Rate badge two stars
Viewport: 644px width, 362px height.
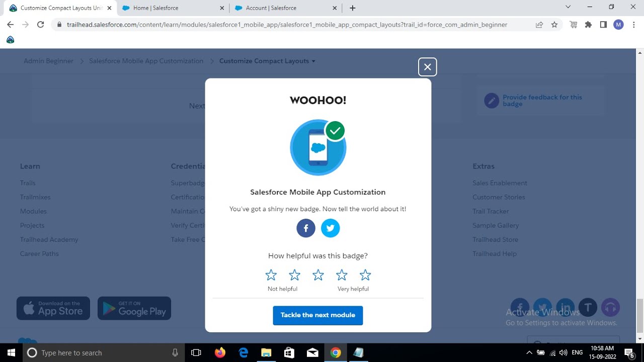tap(295, 275)
